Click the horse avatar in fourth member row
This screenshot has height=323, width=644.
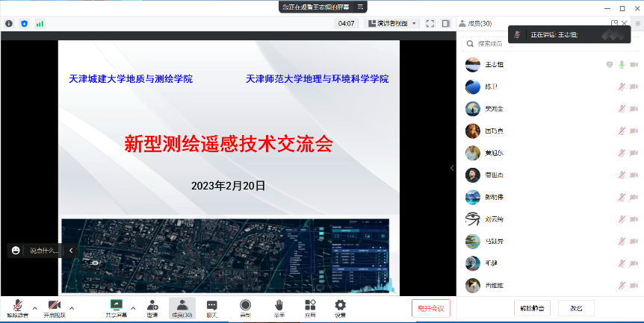(x=473, y=131)
